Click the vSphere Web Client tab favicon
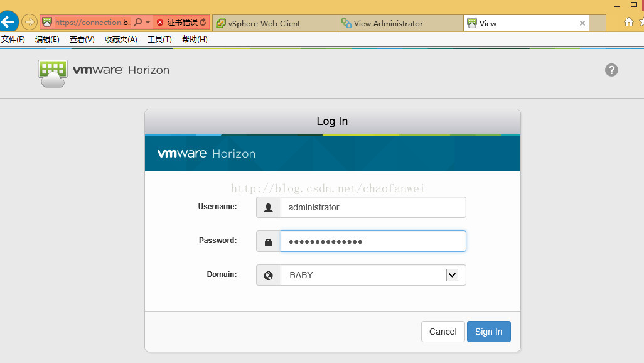Screen dimensions: 644x363 point(221,23)
